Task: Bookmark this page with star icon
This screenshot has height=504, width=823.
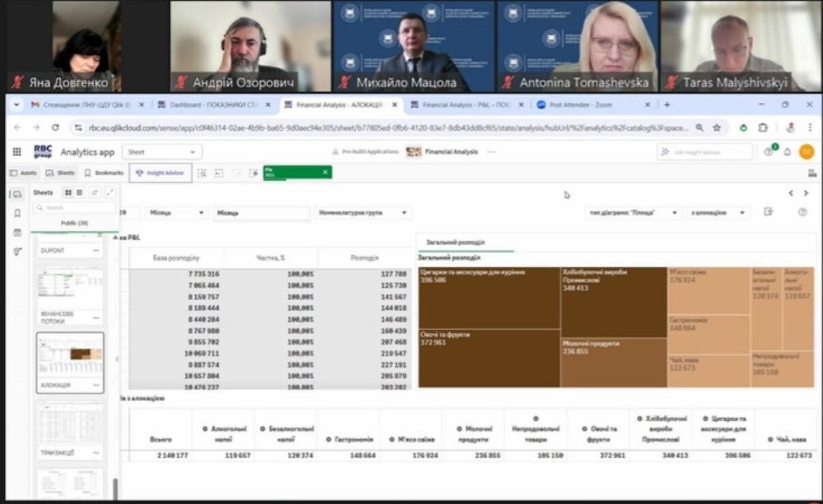Action: click(717, 128)
